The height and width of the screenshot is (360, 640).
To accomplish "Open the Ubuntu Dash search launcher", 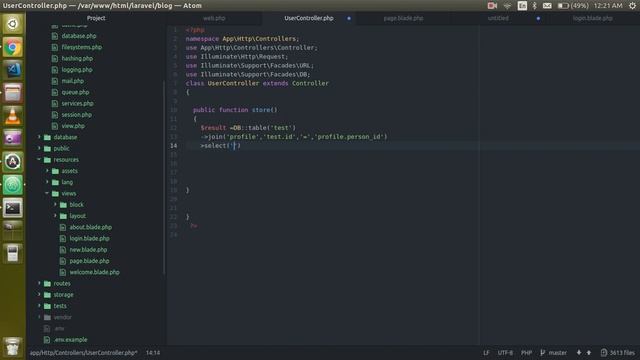I will click(13, 24).
